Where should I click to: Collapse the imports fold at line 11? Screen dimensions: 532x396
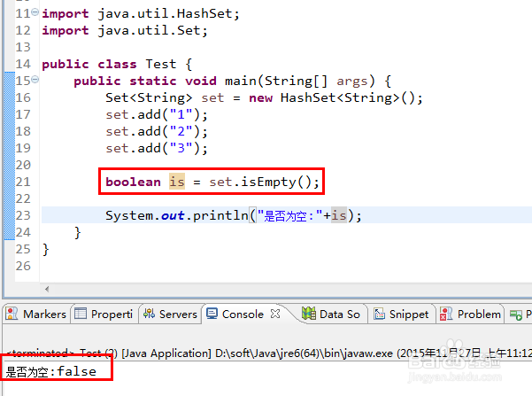(x=35, y=12)
